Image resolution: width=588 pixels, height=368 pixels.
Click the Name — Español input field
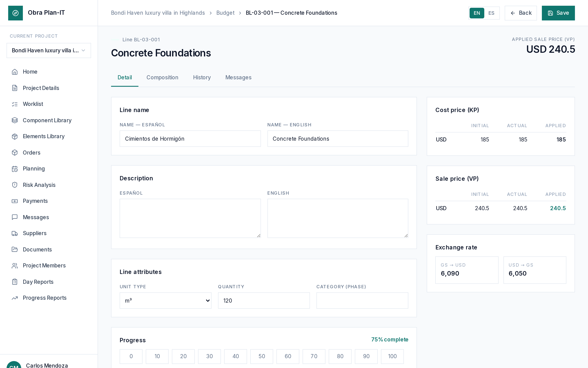click(190, 139)
